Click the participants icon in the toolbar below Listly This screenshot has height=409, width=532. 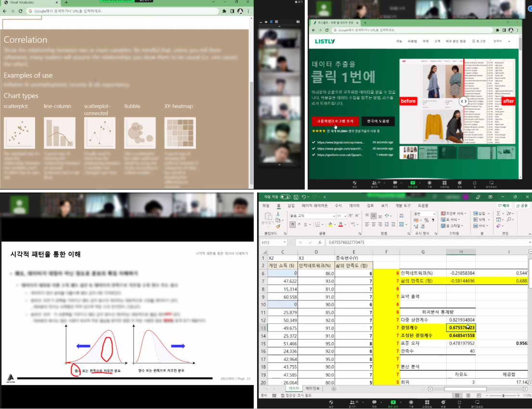374,183
